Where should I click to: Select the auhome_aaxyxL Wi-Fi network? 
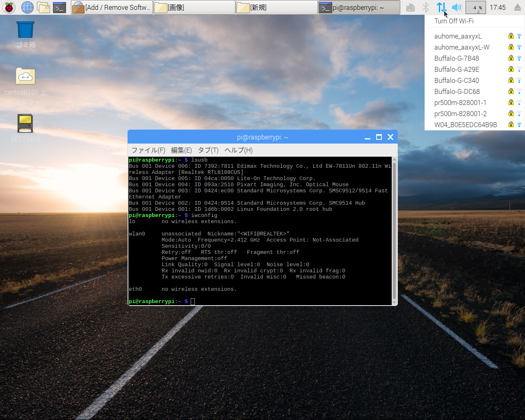pyautogui.click(x=458, y=36)
